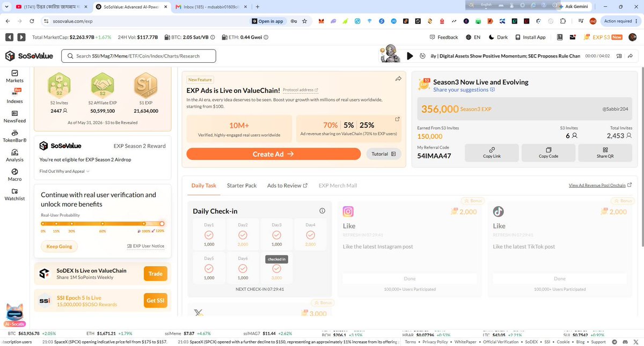644x346 pixels.
Task: Open the browser Extensions puzzle icon
Action: pos(563,21)
